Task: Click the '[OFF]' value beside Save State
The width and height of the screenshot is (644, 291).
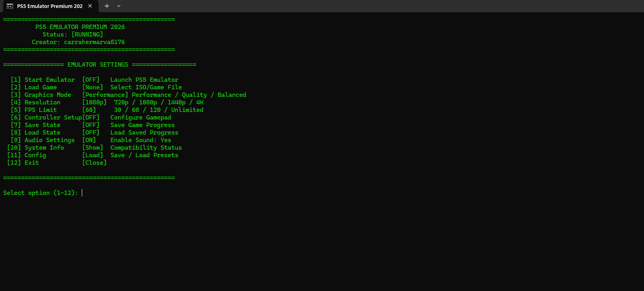Action: [91, 125]
